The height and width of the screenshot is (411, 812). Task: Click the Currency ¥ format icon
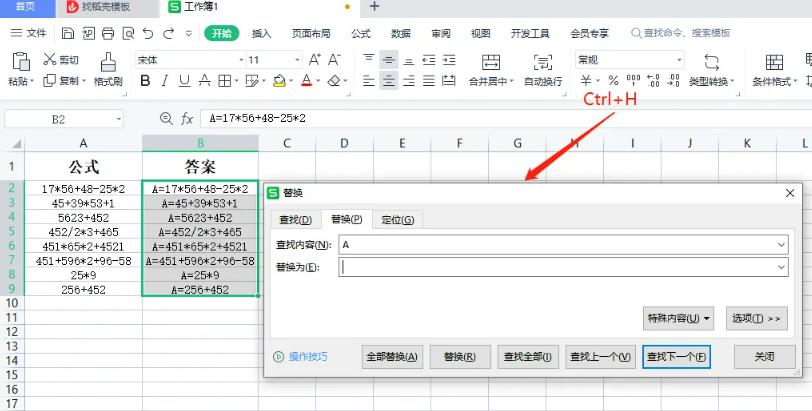point(586,81)
